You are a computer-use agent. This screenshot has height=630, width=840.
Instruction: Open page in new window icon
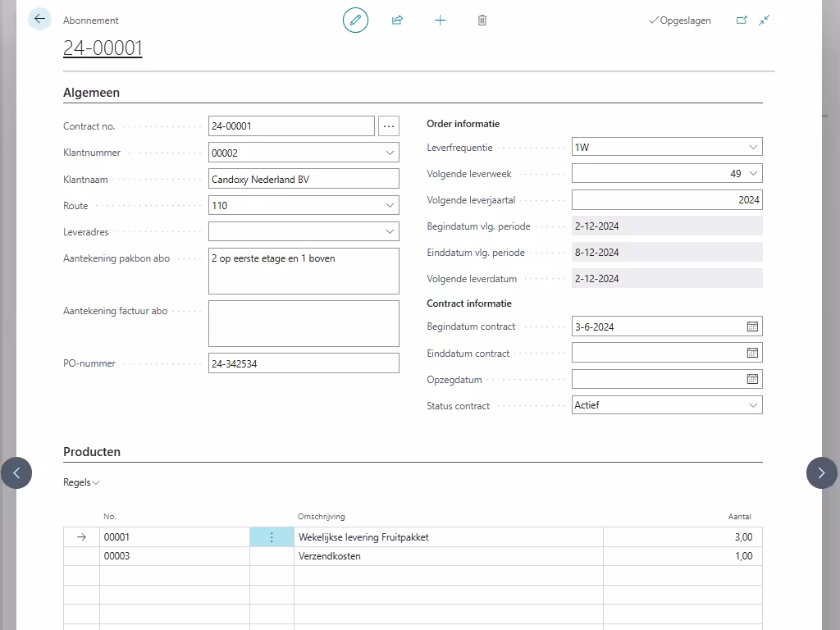(742, 20)
